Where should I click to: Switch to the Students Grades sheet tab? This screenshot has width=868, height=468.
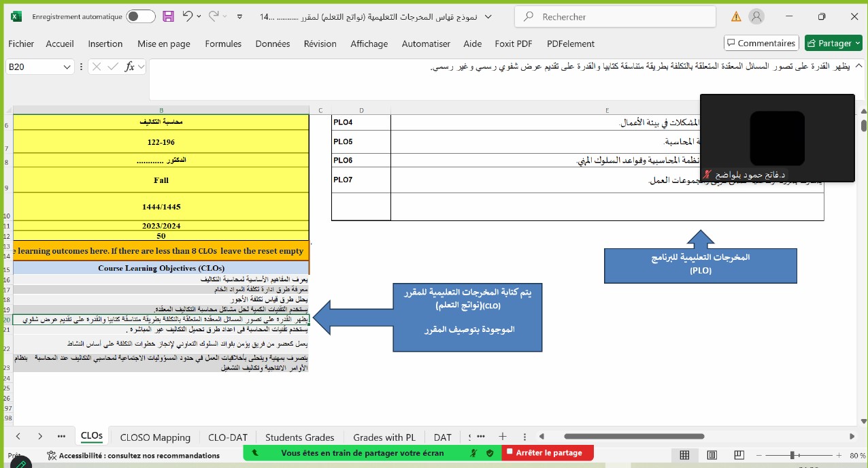coord(299,437)
